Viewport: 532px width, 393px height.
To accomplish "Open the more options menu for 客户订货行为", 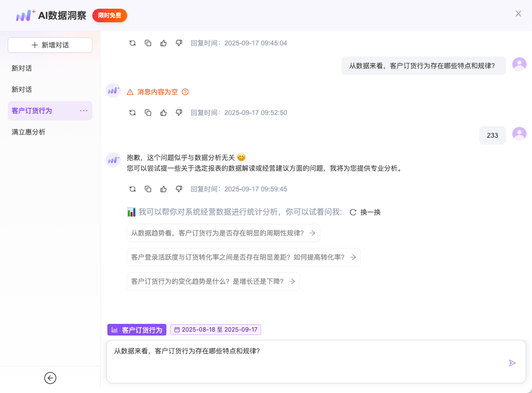I will [84, 111].
